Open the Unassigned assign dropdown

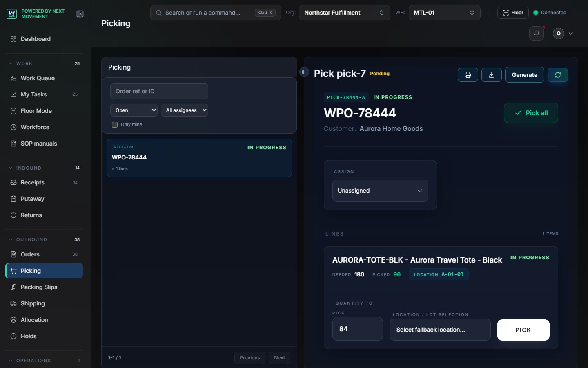point(380,191)
